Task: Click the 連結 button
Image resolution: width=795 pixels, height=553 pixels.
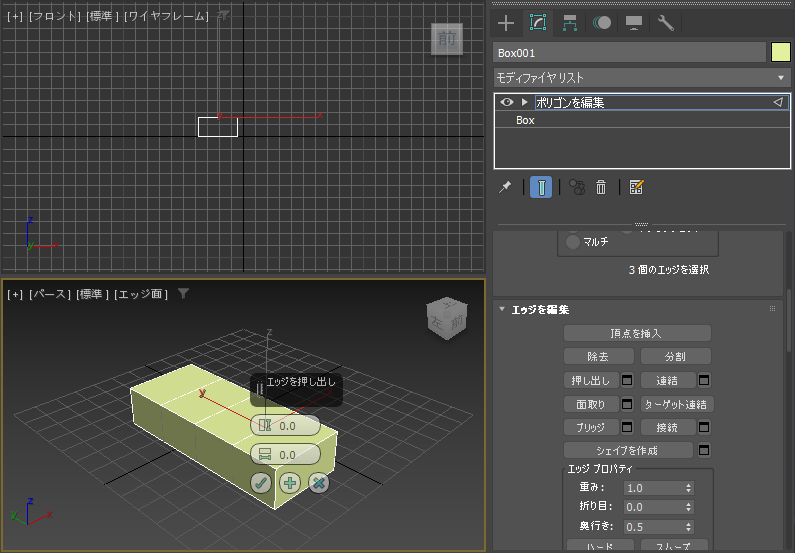Action: 668,380
